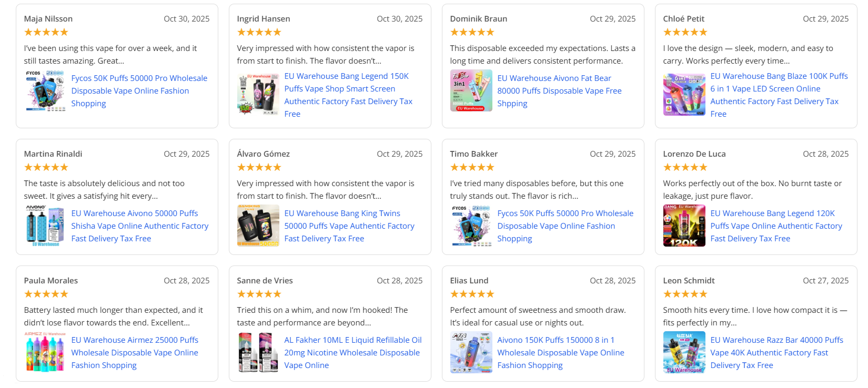Click Razz Bar 40000 product image
Viewport: 868px width, 388px height.
pyautogui.click(x=684, y=352)
